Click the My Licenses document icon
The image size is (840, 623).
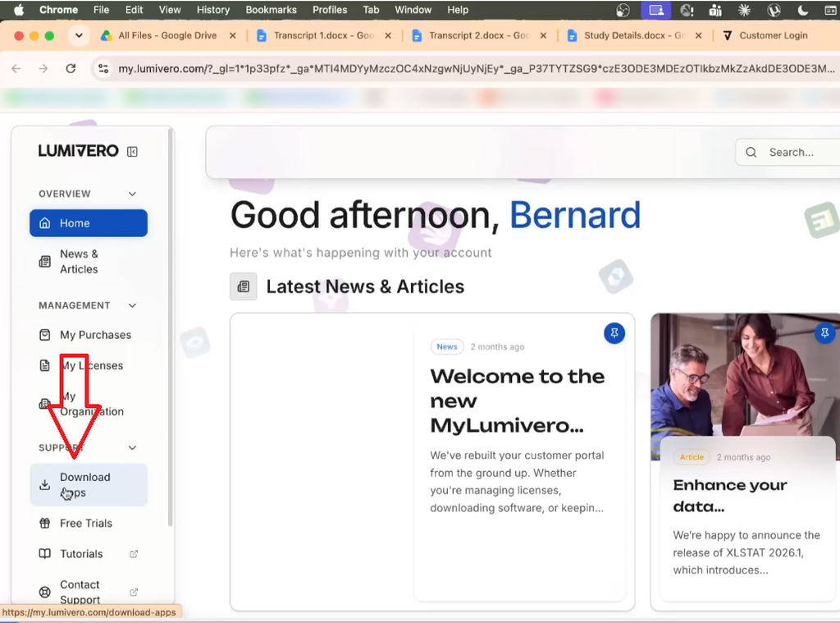pyautogui.click(x=45, y=365)
